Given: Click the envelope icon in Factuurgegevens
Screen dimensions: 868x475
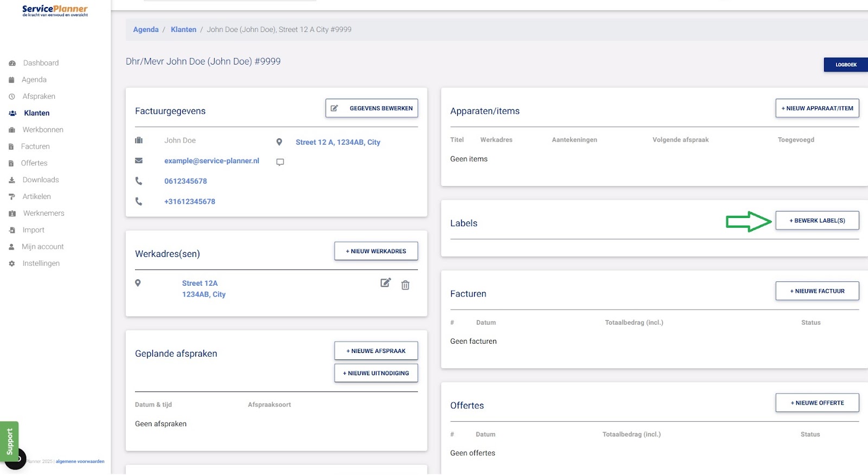Looking at the screenshot, I should (x=139, y=161).
